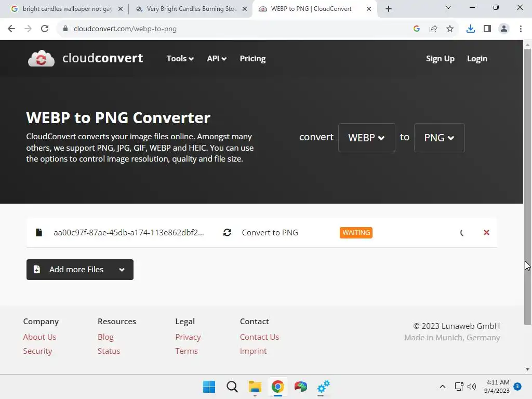This screenshot has width=532, height=399.
Task: Click Login
Action: point(477,59)
